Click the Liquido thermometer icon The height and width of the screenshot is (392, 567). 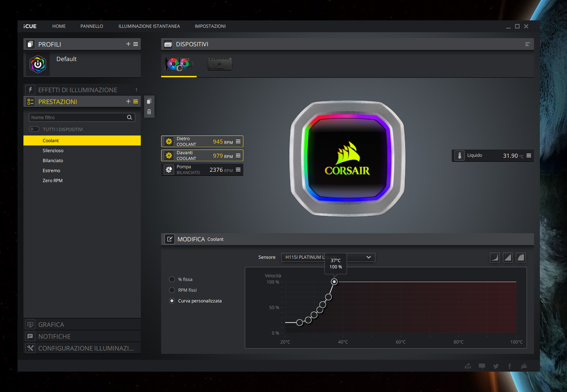[x=459, y=155]
